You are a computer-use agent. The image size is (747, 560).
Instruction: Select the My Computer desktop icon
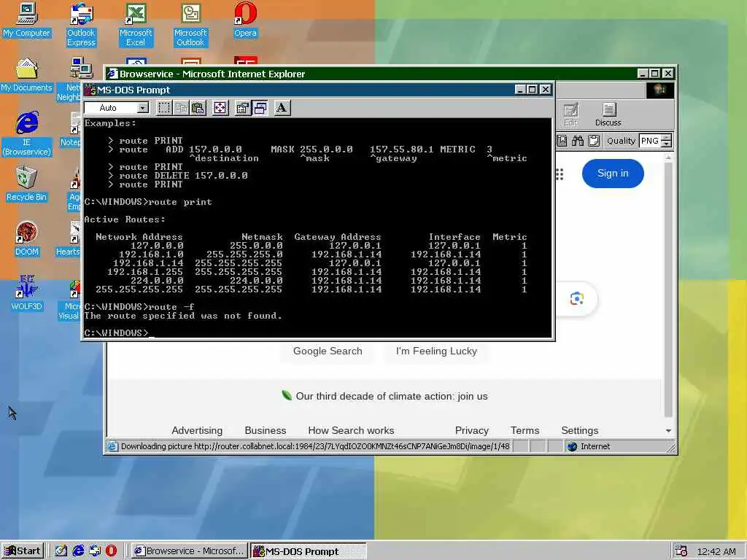pyautogui.click(x=27, y=20)
